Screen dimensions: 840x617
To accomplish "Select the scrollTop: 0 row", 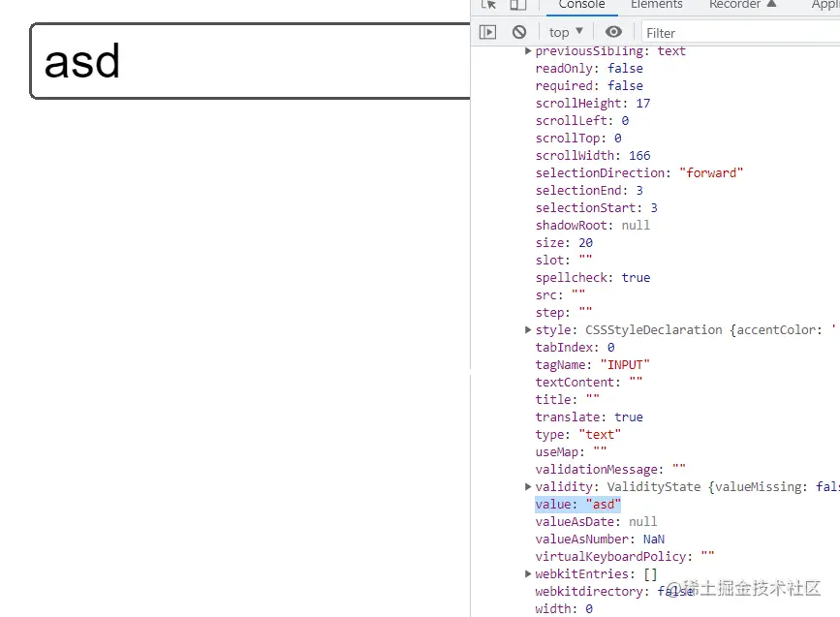I will click(578, 139).
